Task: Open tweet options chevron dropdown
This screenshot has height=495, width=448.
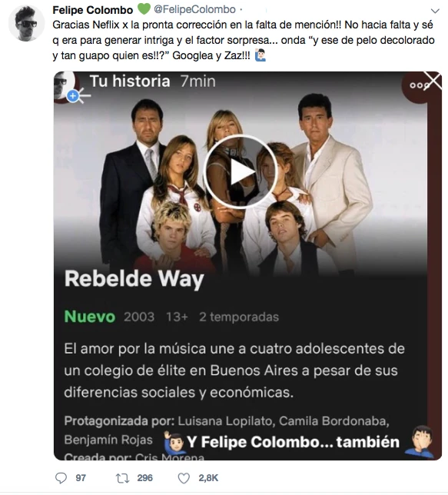Action: click(435, 11)
